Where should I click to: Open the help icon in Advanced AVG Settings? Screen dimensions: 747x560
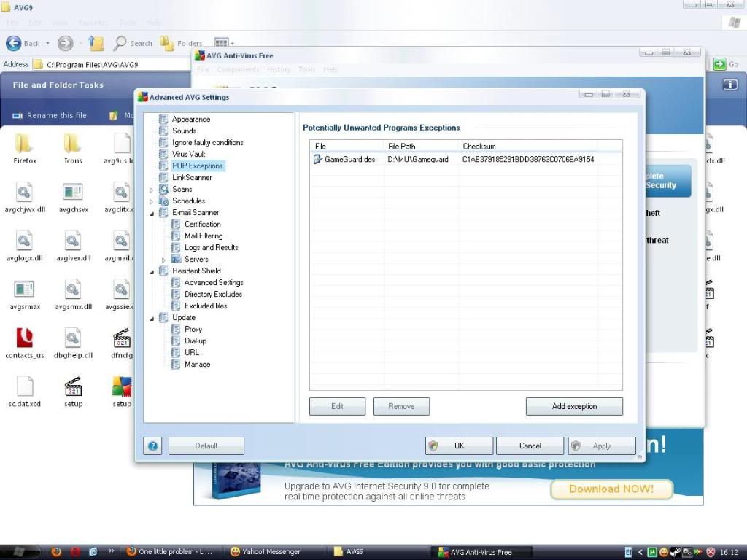[152, 446]
